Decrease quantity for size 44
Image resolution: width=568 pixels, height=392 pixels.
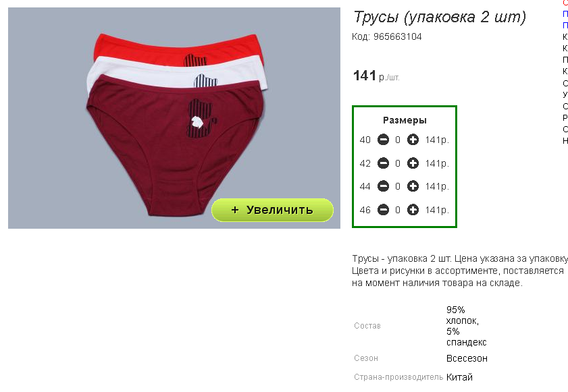(x=383, y=186)
